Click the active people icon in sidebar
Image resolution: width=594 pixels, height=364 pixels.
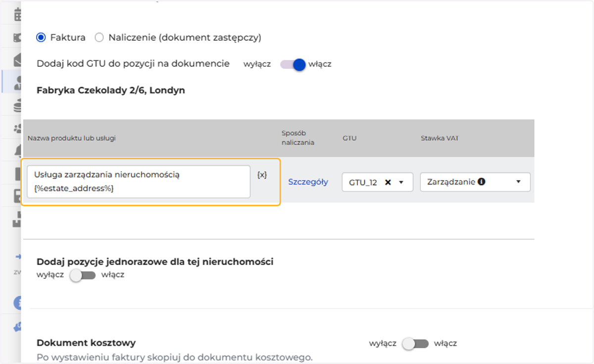(19, 82)
